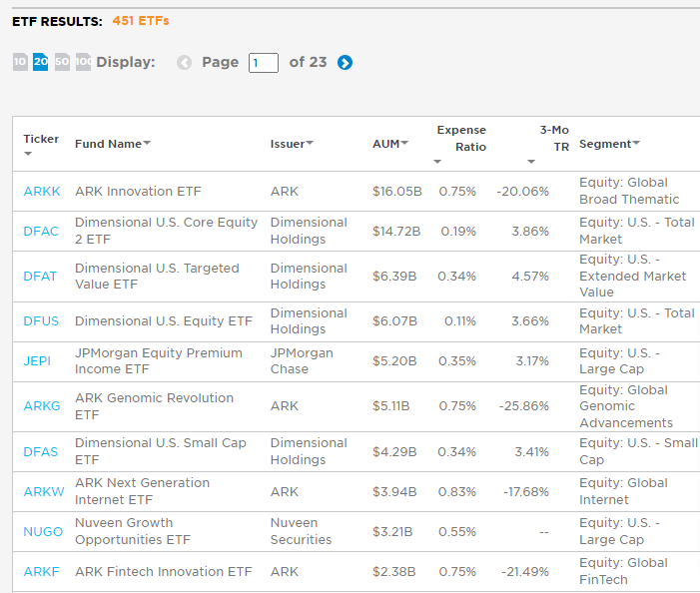Click the '0.83%' expense ratio
The width and height of the screenshot is (700, 593).
click(x=457, y=492)
